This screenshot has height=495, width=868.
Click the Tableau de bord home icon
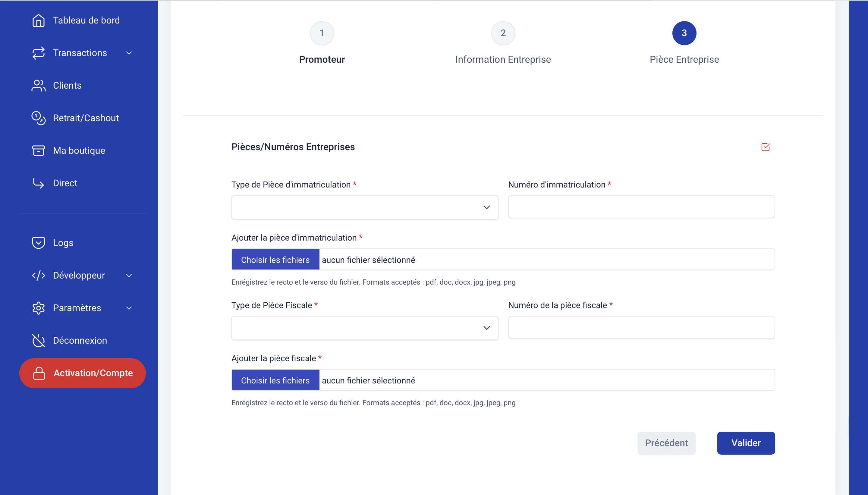[x=38, y=20]
